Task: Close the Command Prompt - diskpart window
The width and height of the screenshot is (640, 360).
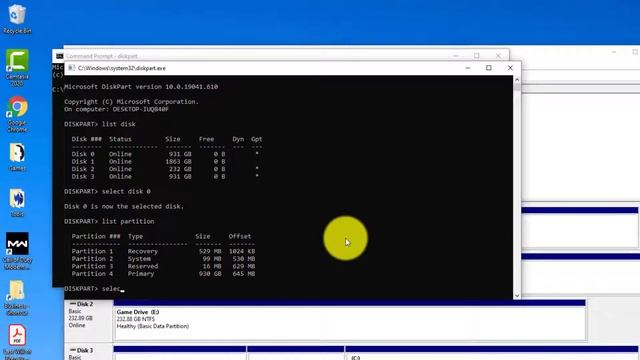Action: click(x=498, y=56)
